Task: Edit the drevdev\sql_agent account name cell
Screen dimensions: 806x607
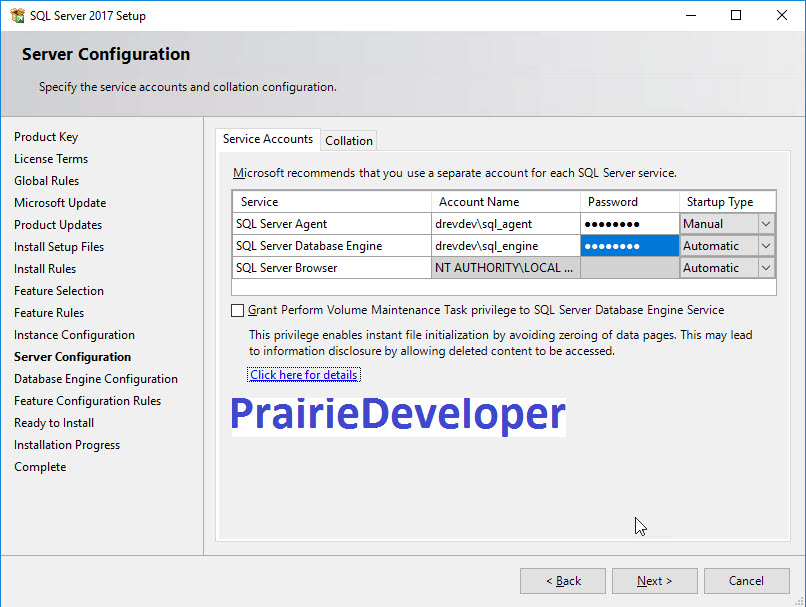Action: pyautogui.click(x=506, y=224)
